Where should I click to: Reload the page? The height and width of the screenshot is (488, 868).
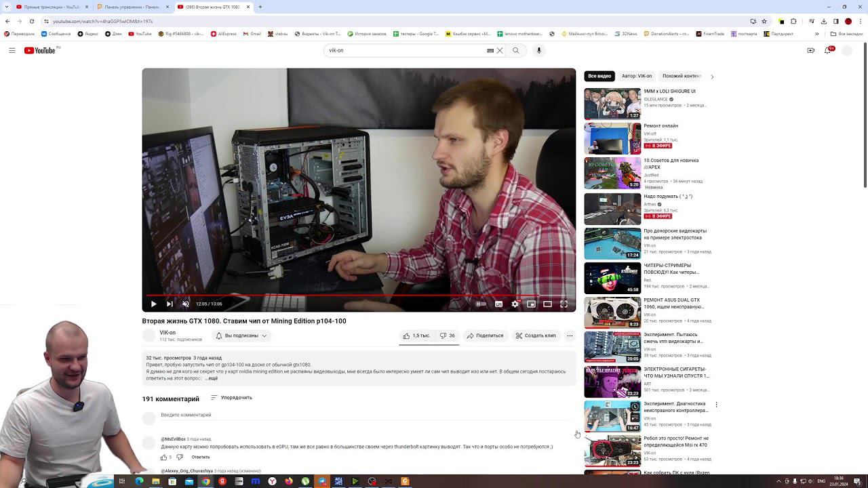coord(31,21)
